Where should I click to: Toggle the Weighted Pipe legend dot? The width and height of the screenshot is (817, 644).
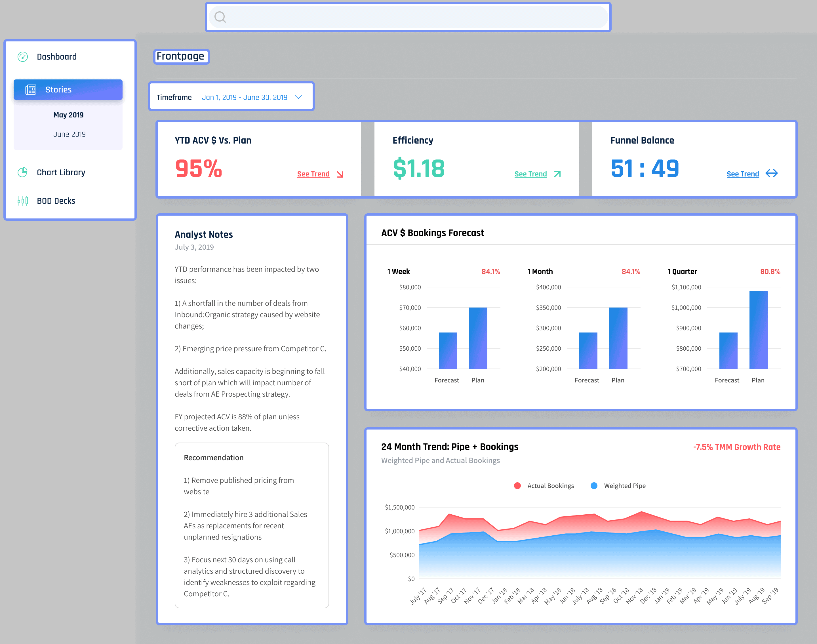(594, 486)
